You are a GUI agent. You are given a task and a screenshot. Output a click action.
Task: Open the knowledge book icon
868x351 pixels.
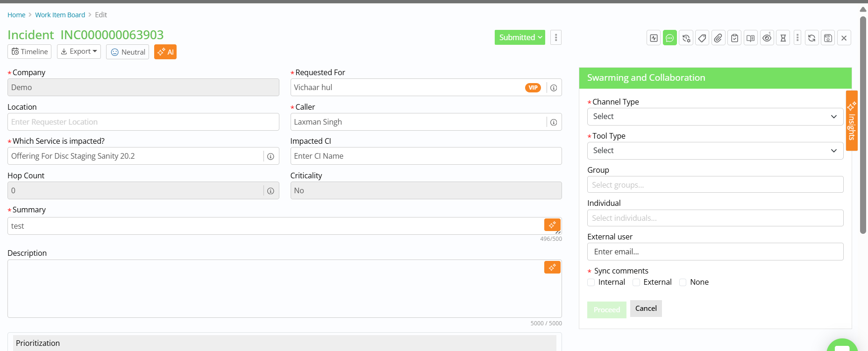click(x=751, y=38)
